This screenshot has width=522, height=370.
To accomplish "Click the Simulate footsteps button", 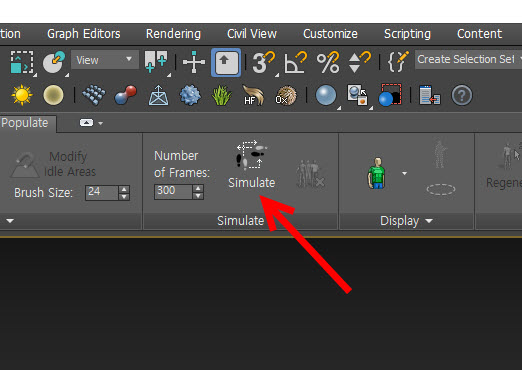I will click(251, 165).
